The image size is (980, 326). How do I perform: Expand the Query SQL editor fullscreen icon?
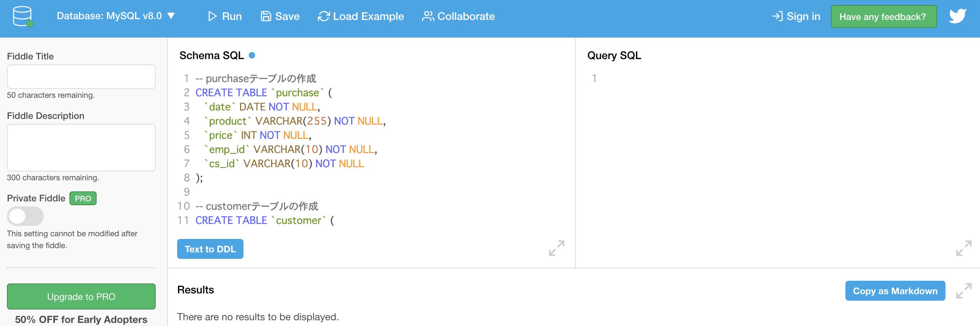coord(964,248)
